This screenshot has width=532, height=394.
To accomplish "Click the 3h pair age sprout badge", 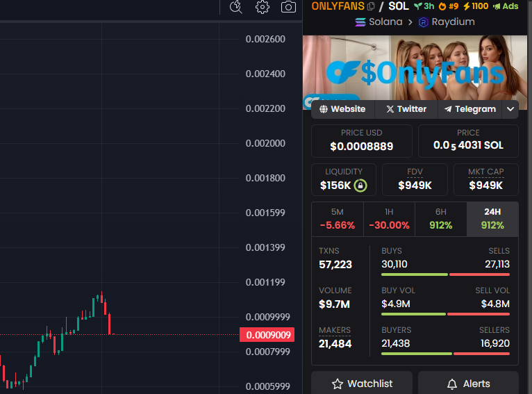I will (424, 6).
